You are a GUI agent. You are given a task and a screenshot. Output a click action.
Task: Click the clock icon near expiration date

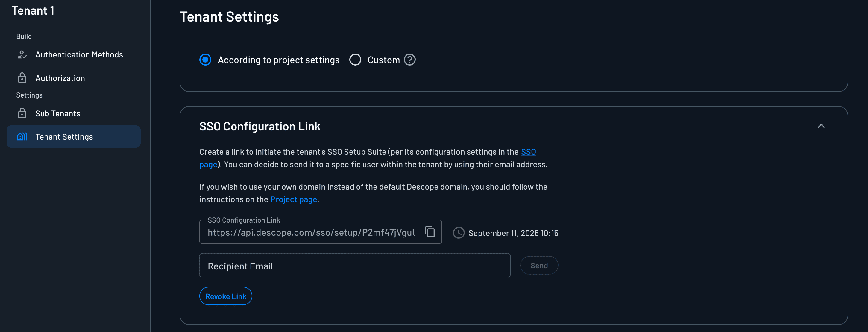pos(458,233)
